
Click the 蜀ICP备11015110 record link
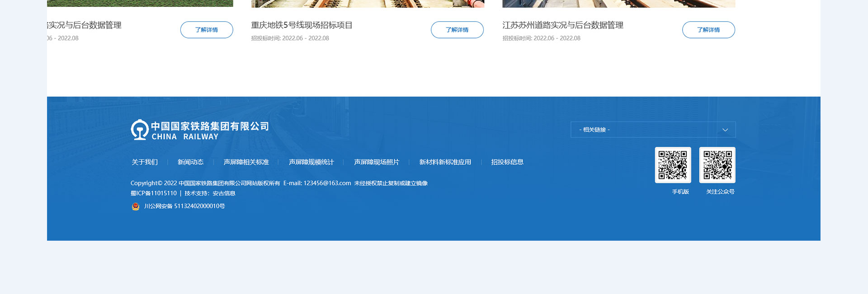coord(154,193)
